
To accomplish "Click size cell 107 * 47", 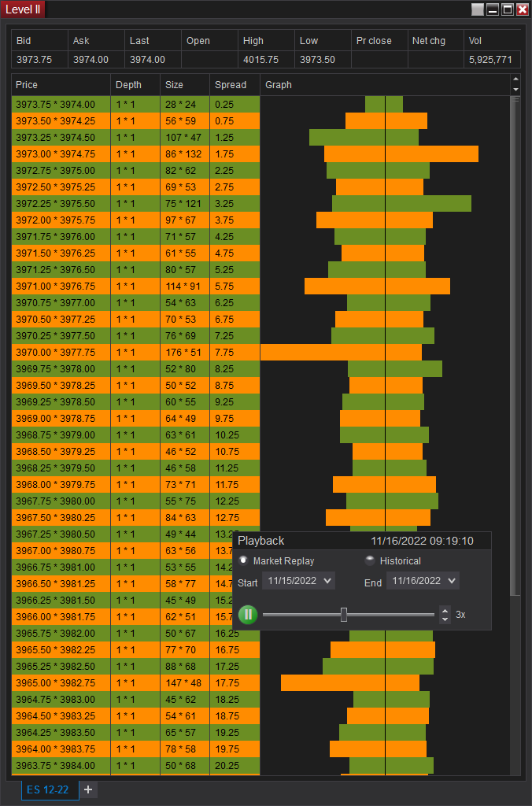I will (185, 137).
